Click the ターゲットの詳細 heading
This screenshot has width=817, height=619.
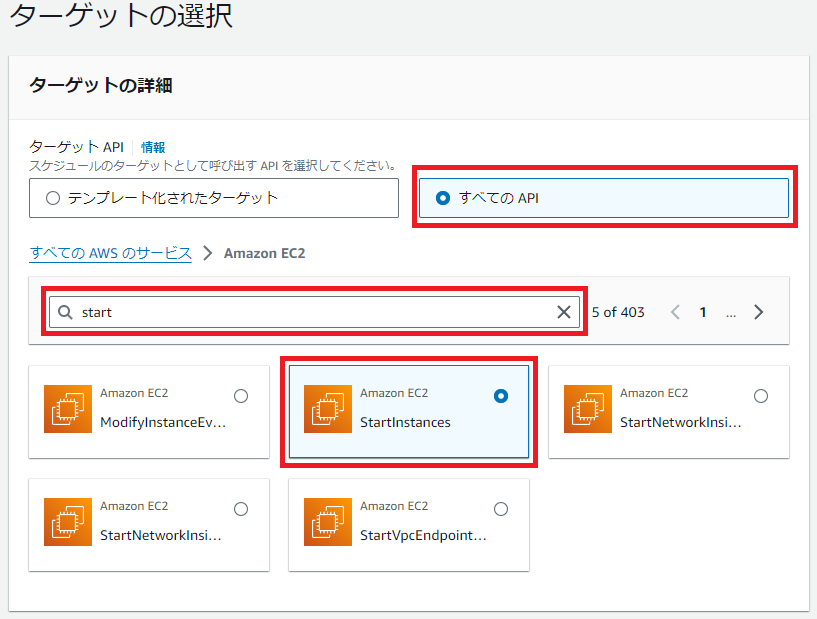click(x=101, y=85)
